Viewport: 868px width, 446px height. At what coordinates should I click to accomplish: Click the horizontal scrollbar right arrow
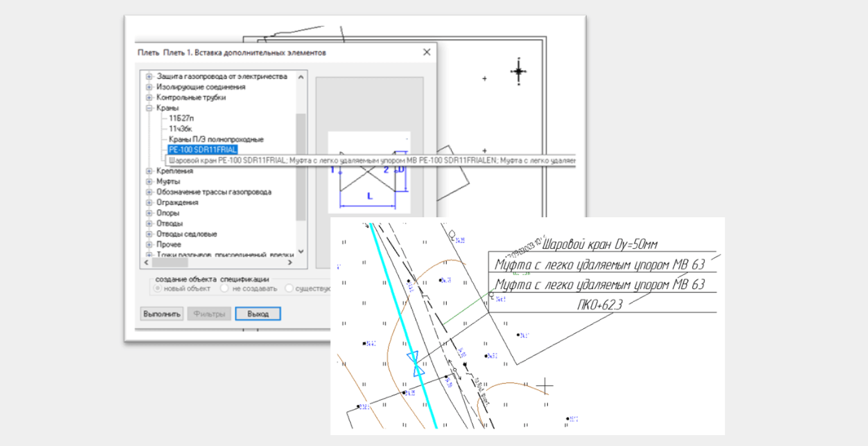point(289,263)
